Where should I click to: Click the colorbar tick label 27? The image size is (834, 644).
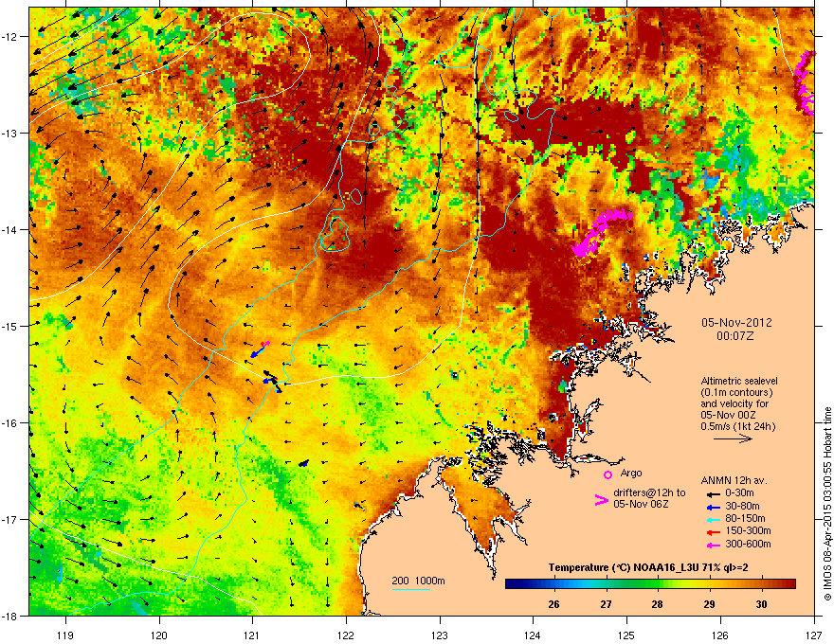[606, 604]
